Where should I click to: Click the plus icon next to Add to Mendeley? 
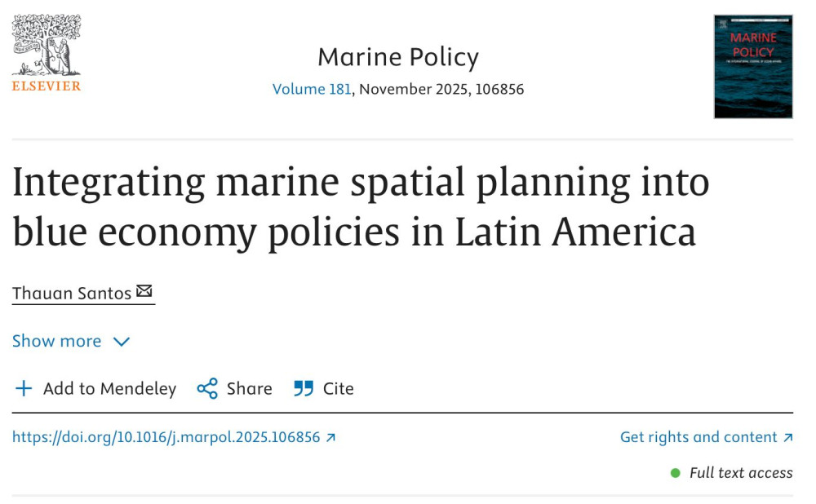click(x=24, y=388)
